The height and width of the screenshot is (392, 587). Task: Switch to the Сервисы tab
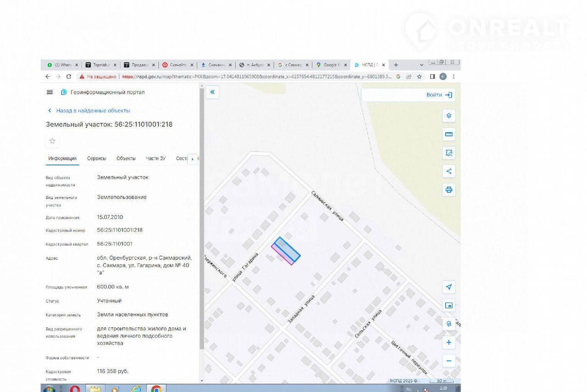[96, 159]
